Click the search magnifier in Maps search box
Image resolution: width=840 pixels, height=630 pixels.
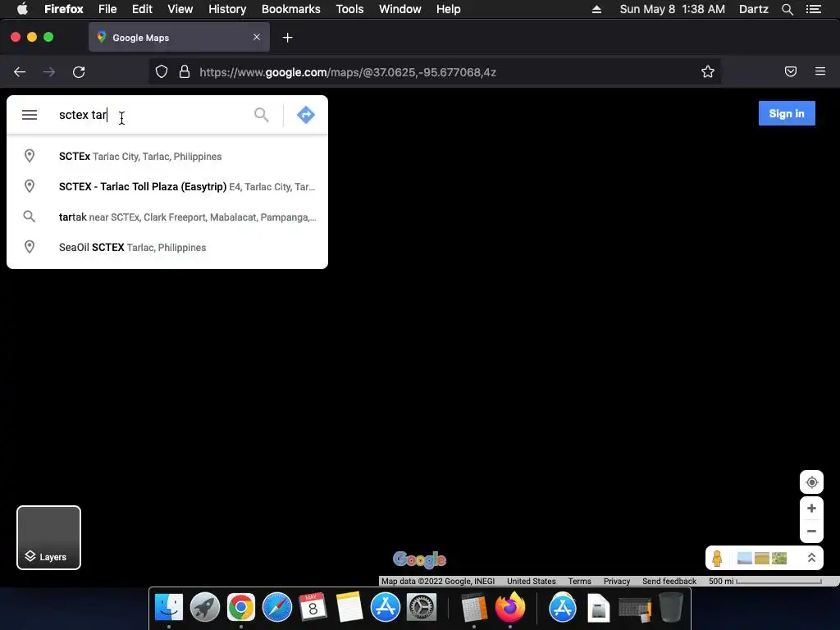pyautogui.click(x=262, y=115)
